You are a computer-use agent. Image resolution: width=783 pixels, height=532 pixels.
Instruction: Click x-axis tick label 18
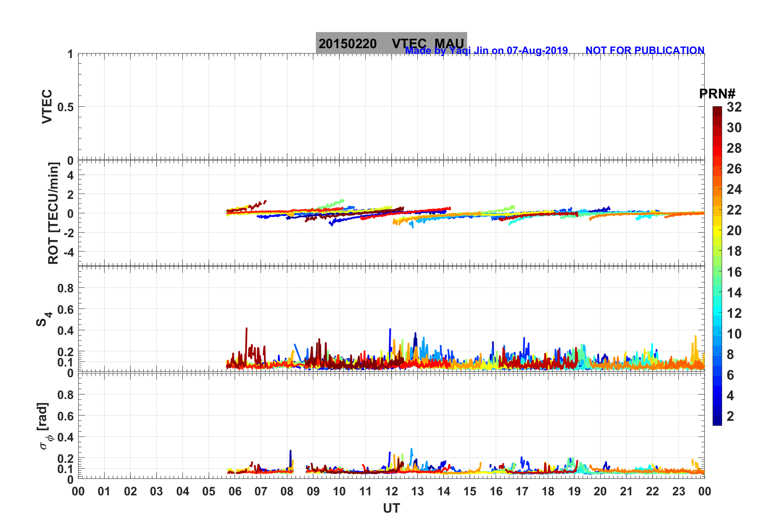[548, 491]
